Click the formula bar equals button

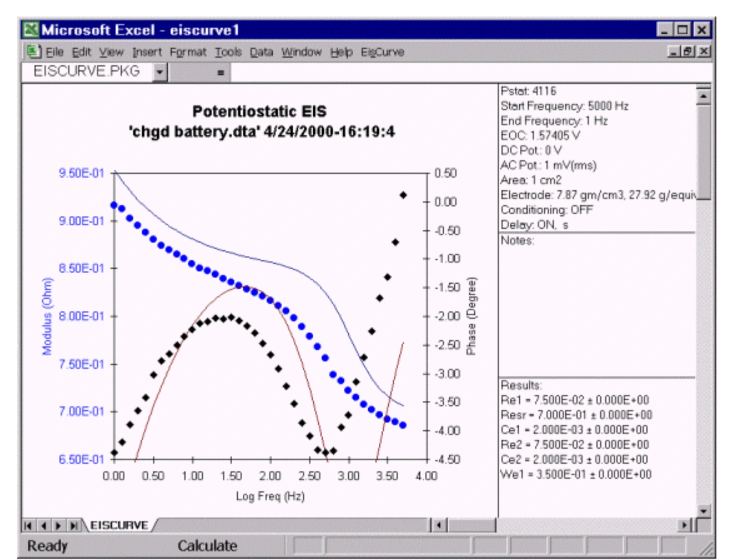220,72
